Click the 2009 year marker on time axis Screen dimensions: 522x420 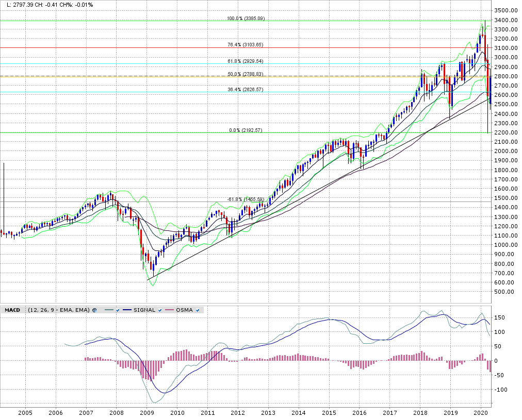(147, 413)
